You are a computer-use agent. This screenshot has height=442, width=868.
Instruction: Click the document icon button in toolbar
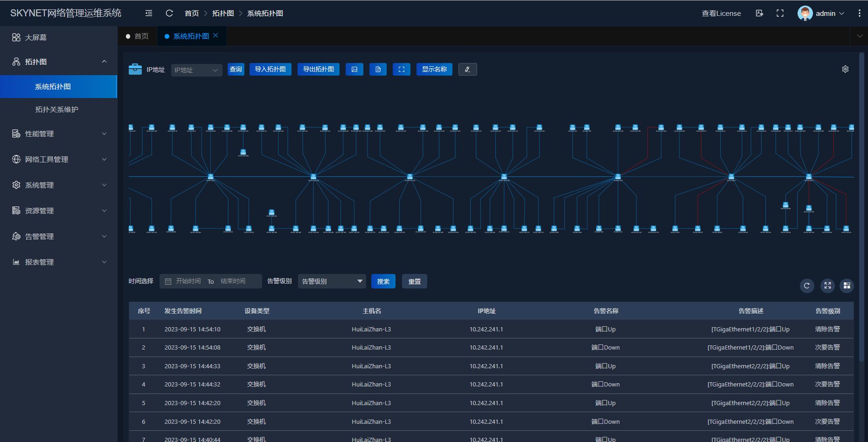pyautogui.click(x=378, y=69)
